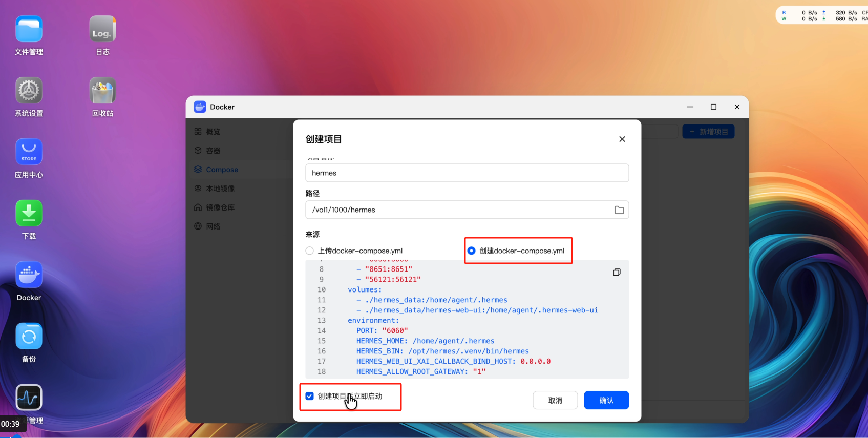Close the 创建项目 dialog
868x438 pixels.
622,139
